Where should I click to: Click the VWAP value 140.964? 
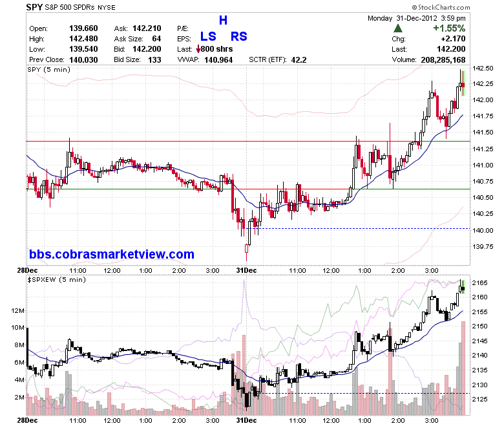point(218,59)
